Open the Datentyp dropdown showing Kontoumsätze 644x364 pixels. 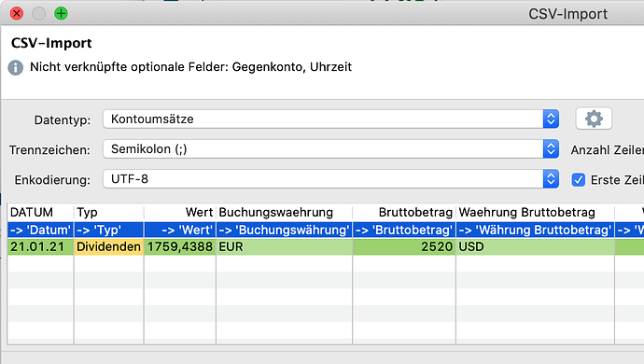tap(330, 119)
